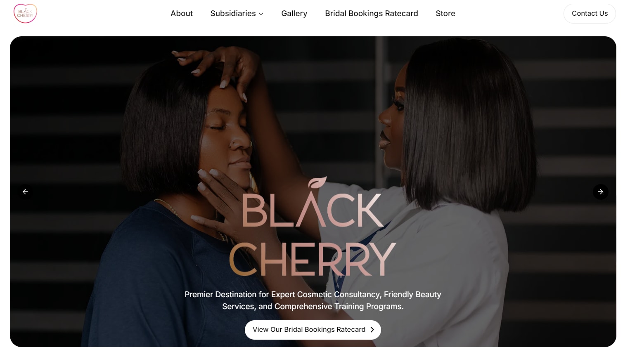Click the Premier Destination tagline text

click(x=313, y=300)
